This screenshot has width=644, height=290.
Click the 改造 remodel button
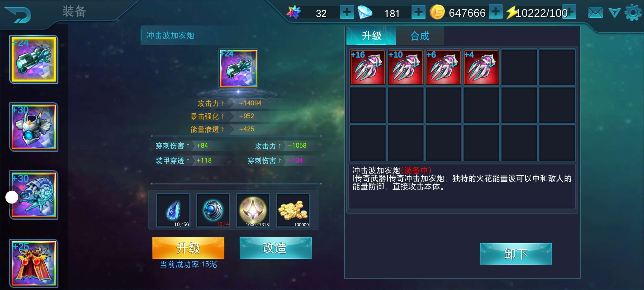click(x=275, y=248)
